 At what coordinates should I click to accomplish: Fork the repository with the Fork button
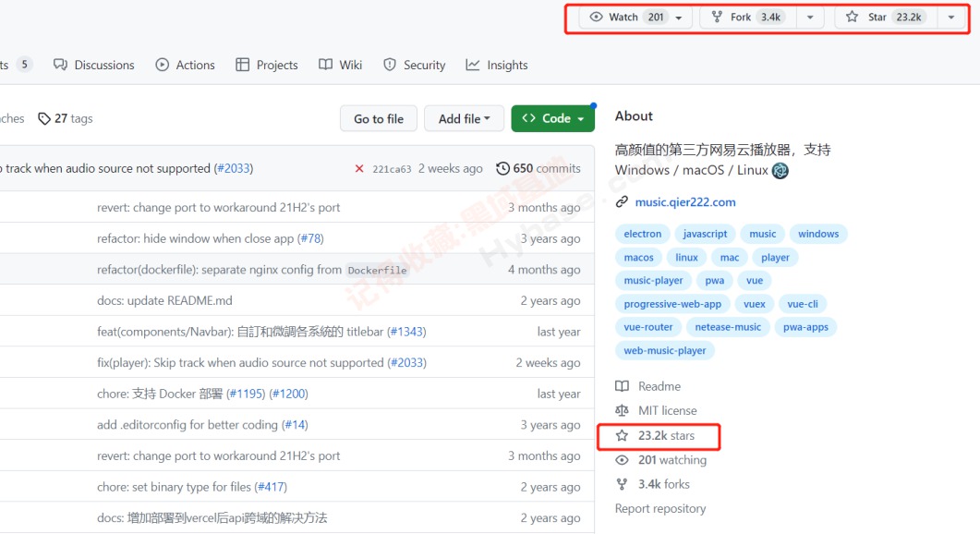click(748, 17)
